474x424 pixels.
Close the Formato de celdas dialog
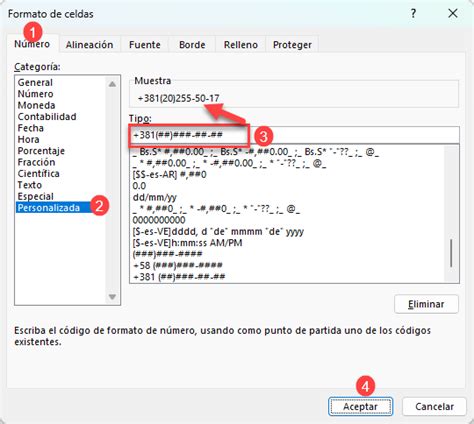tap(453, 14)
